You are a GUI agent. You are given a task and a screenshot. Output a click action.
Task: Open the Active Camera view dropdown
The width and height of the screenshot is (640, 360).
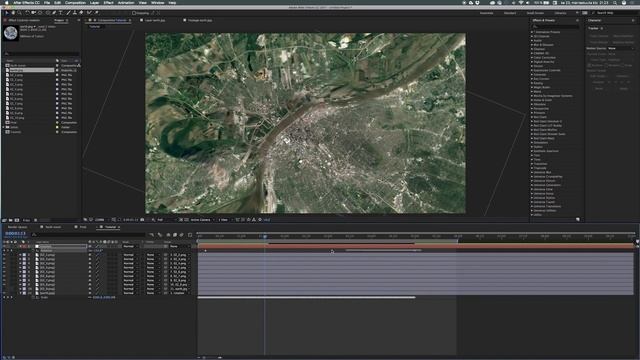201,220
